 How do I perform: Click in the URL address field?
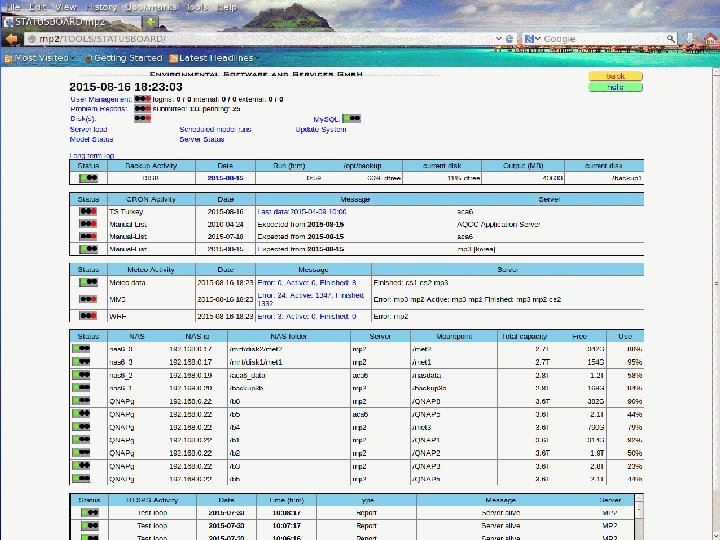coord(262,39)
